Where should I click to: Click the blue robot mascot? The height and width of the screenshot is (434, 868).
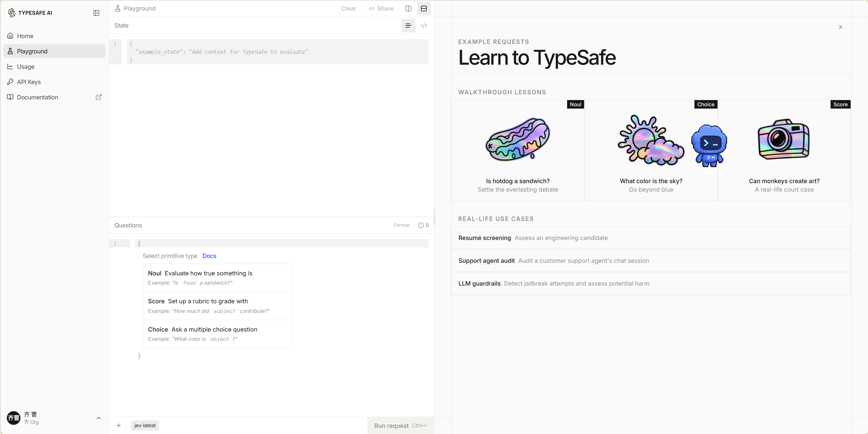coord(709,146)
